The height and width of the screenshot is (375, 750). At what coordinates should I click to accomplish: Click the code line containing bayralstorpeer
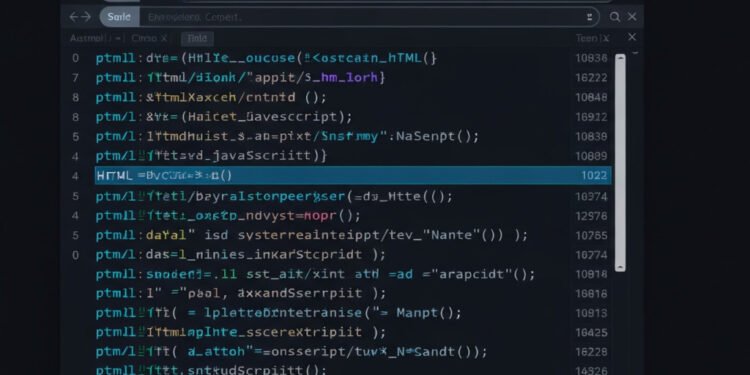click(274, 197)
